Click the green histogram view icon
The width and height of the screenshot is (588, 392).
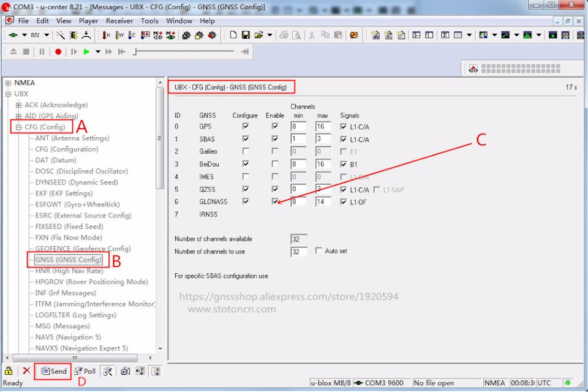[x=527, y=36]
